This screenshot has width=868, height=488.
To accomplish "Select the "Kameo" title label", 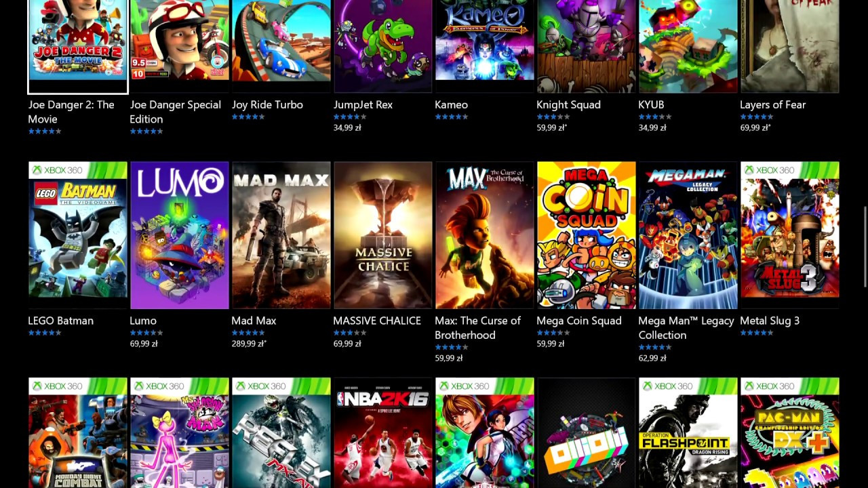I will click(452, 105).
